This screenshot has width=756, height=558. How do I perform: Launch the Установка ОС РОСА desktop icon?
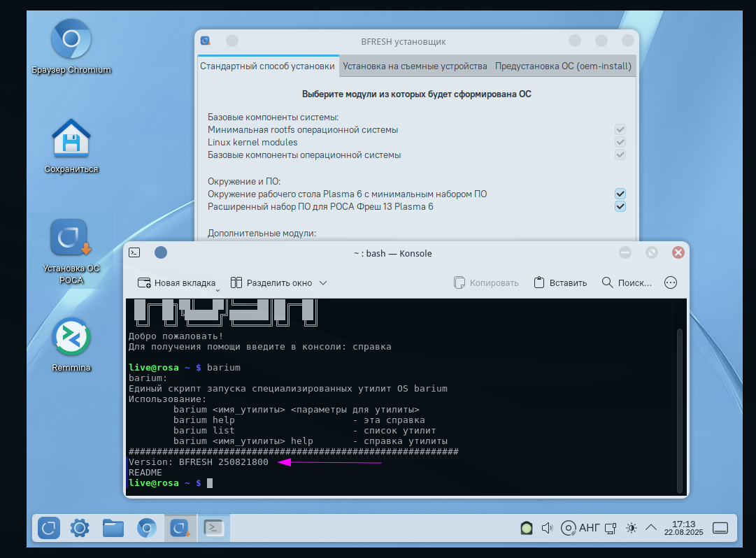(x=71, y=239)
